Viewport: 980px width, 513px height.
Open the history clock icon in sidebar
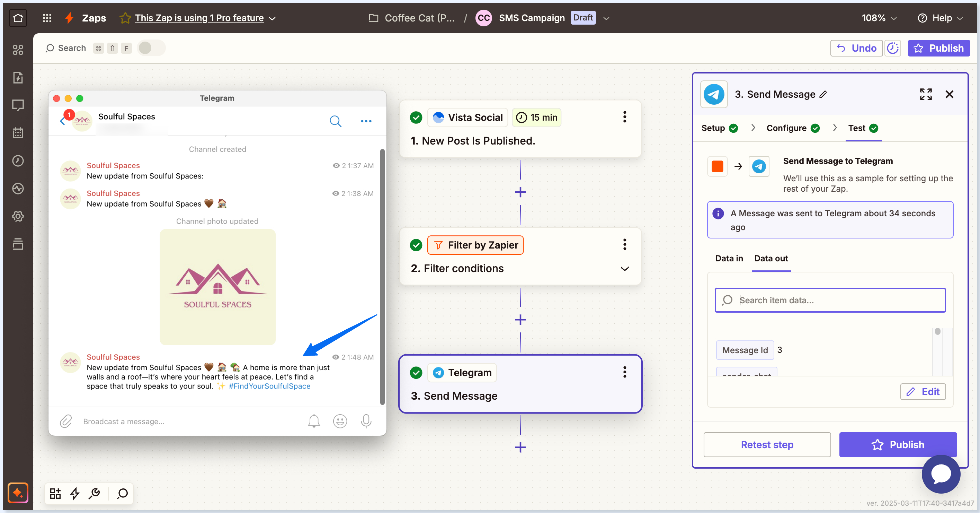click(18, 161)
